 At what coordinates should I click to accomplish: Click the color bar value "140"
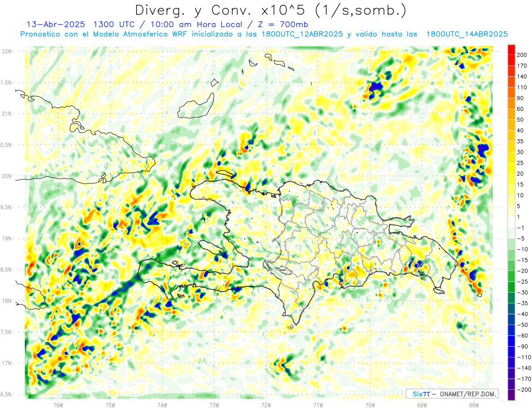tap(522, 77)
